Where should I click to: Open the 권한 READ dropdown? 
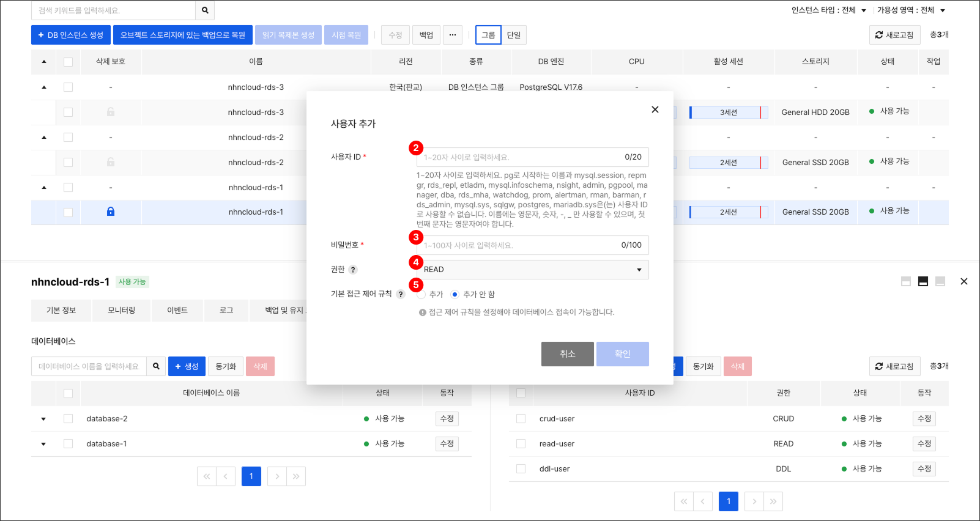click(x=533, y=270)
